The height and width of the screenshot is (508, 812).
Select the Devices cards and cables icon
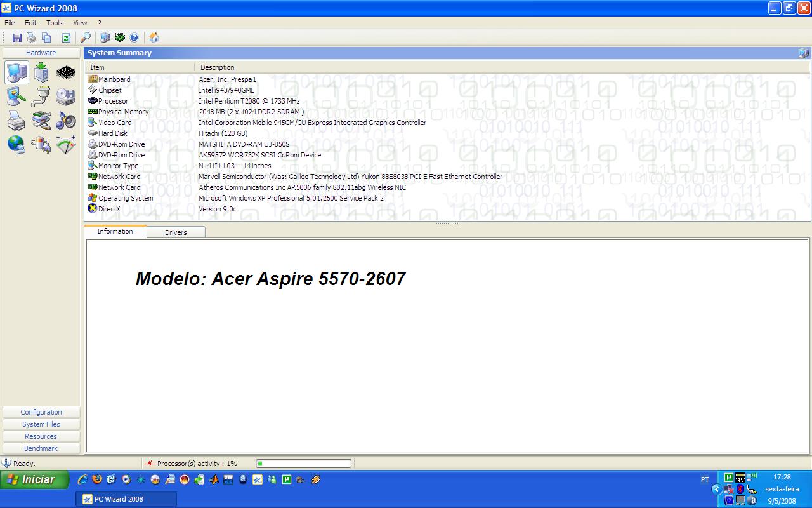pyautogui.click(x=41, y=121)
